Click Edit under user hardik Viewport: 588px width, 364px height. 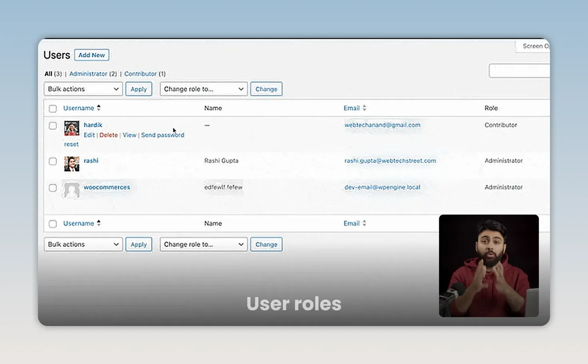(89, 135)
